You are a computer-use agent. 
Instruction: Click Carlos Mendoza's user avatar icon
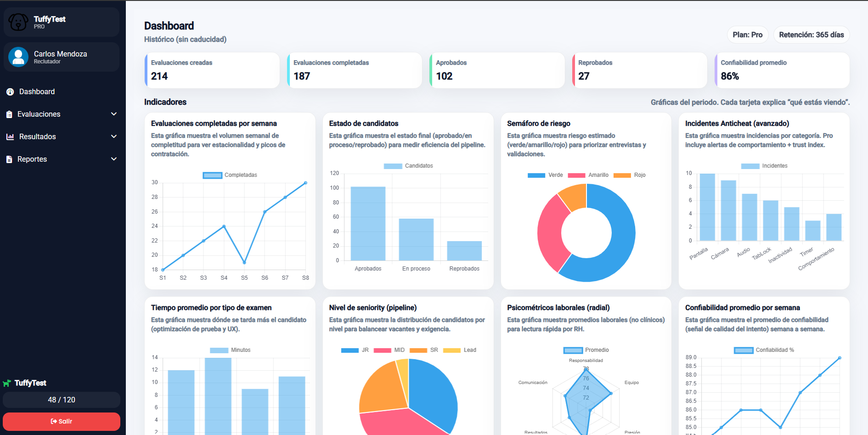(x=18, y=57)
